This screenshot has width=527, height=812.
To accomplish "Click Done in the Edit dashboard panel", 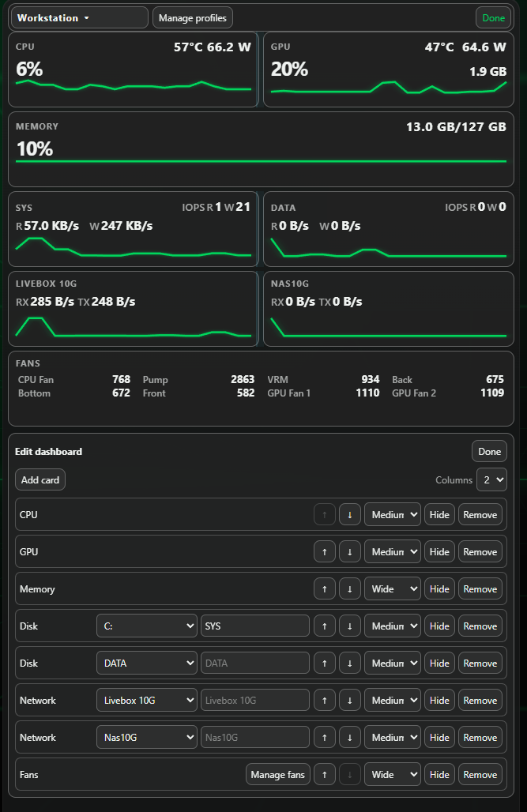I will coord(489,452).
